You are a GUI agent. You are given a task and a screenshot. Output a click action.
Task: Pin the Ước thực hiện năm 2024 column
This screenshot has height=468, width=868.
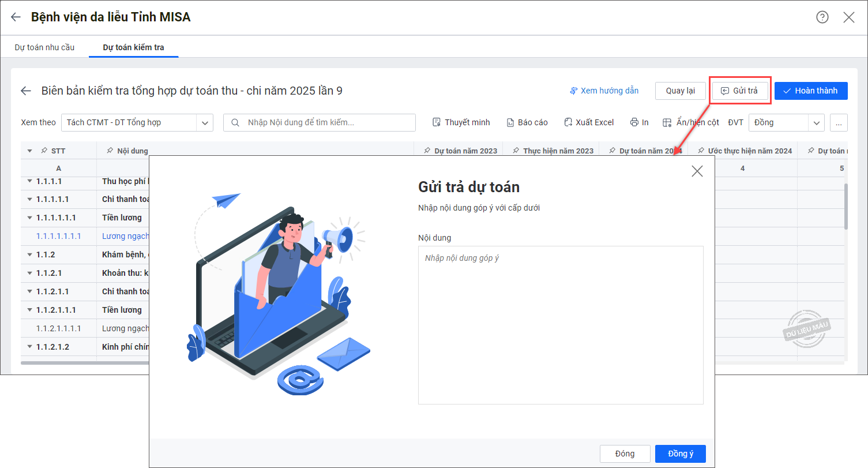701,151
